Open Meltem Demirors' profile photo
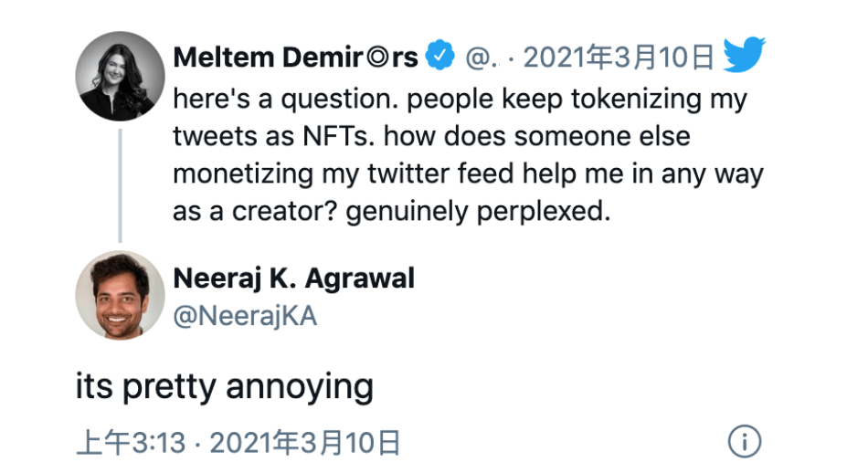Image resolution: width=868 pixels, height=473 pixels. [120, 77]
